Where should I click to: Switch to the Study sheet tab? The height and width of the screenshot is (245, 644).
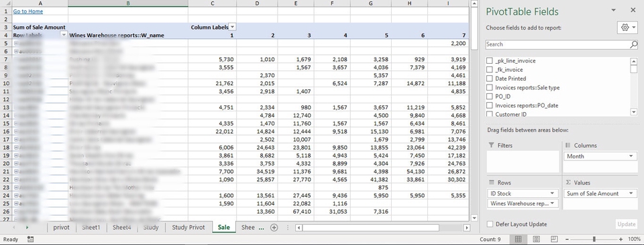[x=151, y=228]
